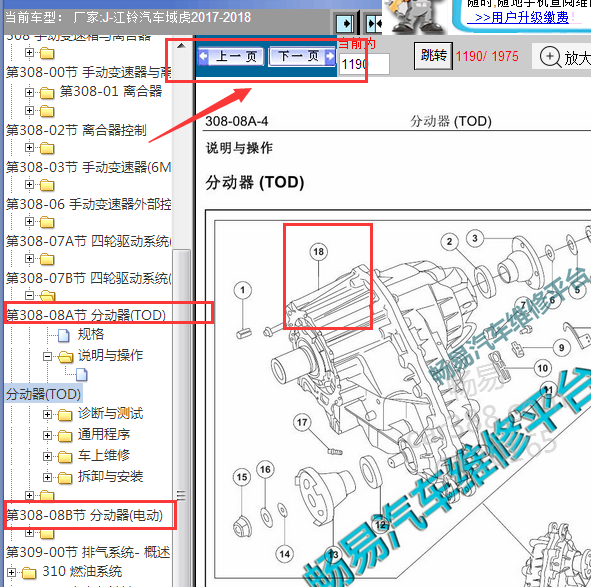
Task: Go to previous page with 上一页
Action: 231,57
